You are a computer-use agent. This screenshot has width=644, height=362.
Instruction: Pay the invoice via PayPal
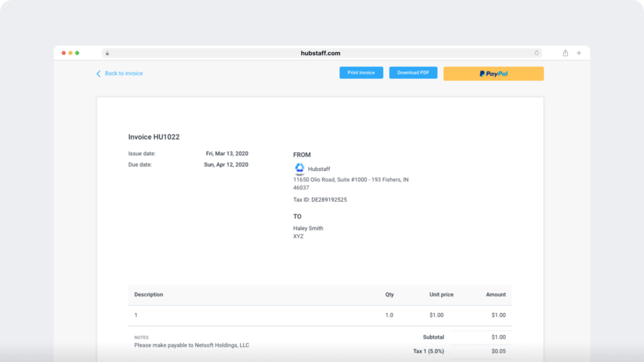(494, 74)
